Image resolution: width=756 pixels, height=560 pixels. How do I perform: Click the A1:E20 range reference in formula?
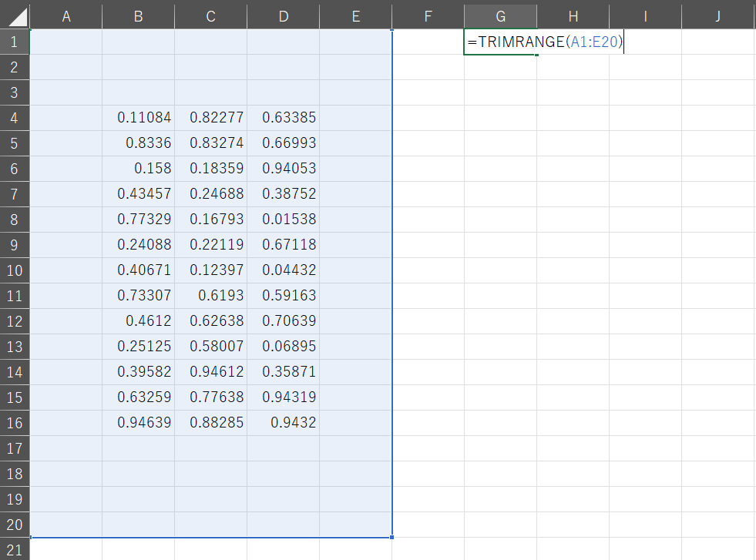coord(593,42)
